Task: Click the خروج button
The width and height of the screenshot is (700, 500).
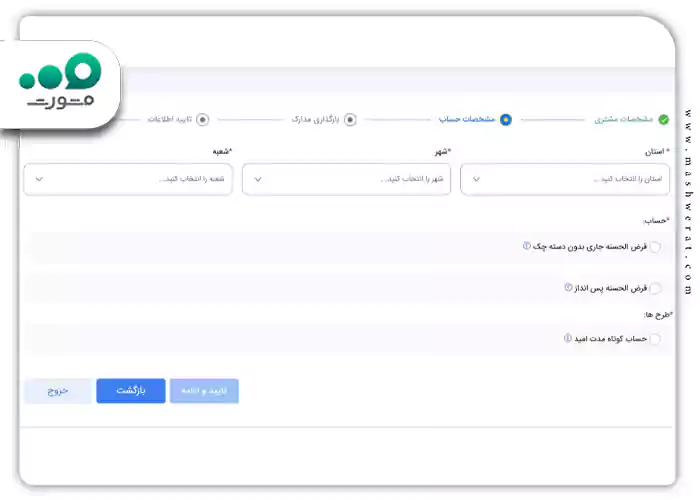Action: (58, 391)
